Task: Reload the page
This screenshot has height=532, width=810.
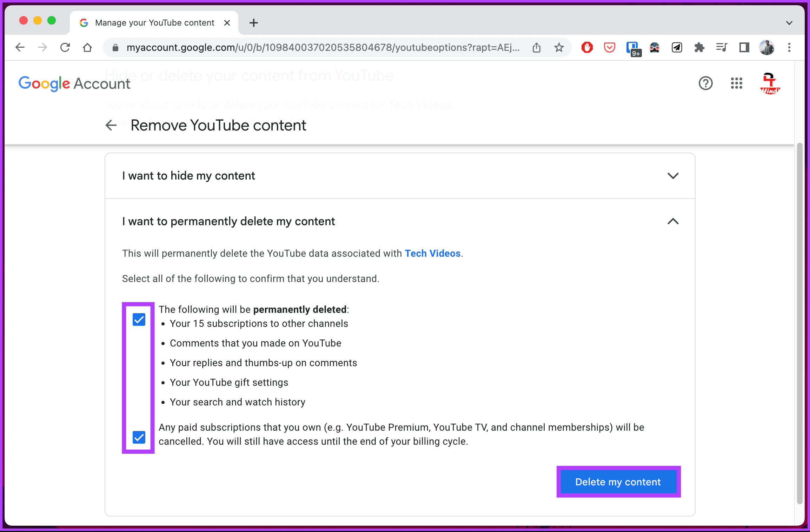Action: 65,47
